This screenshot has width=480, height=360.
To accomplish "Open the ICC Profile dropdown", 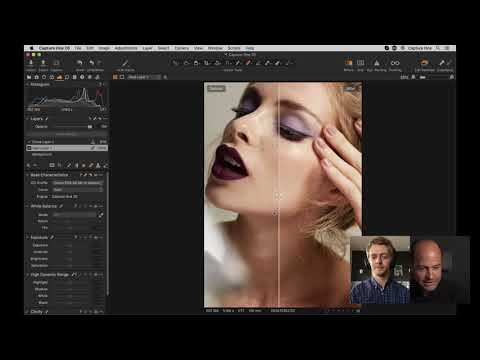I will point(78,183).
